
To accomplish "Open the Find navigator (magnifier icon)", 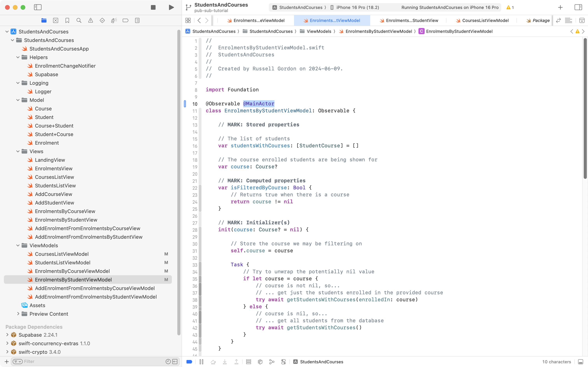I will point(79,21).
